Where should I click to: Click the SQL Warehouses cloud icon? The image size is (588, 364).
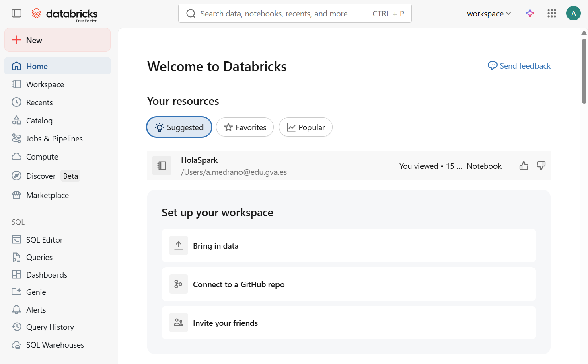point(16,344)
